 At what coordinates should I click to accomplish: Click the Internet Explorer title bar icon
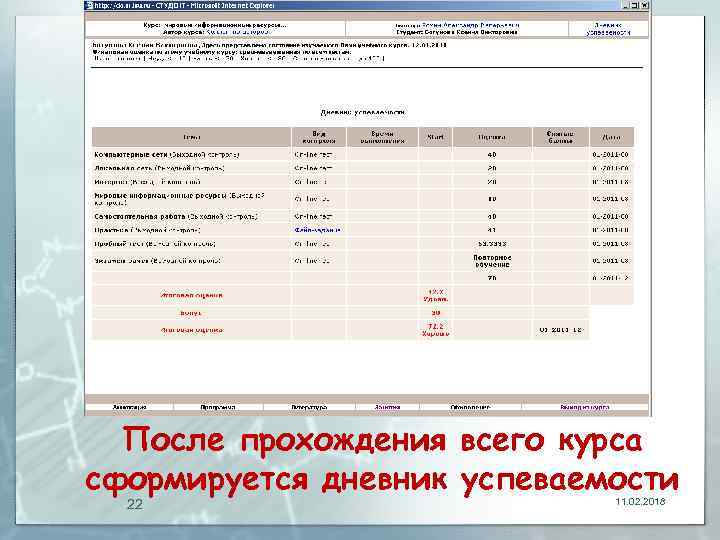90,6
